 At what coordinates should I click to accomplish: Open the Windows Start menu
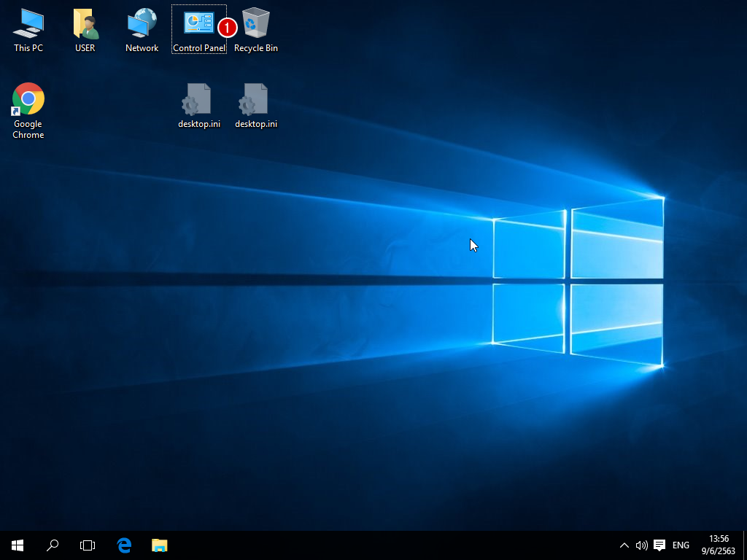point(18,545)
